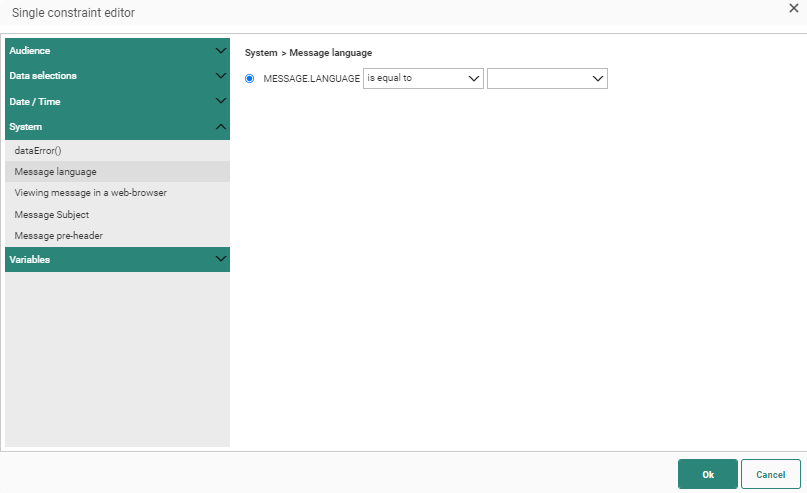Expand the Variables section header

(x=100, y=259)
